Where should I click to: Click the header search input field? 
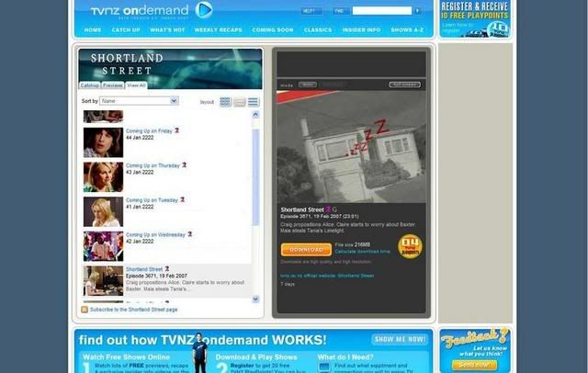pos(382,11)
